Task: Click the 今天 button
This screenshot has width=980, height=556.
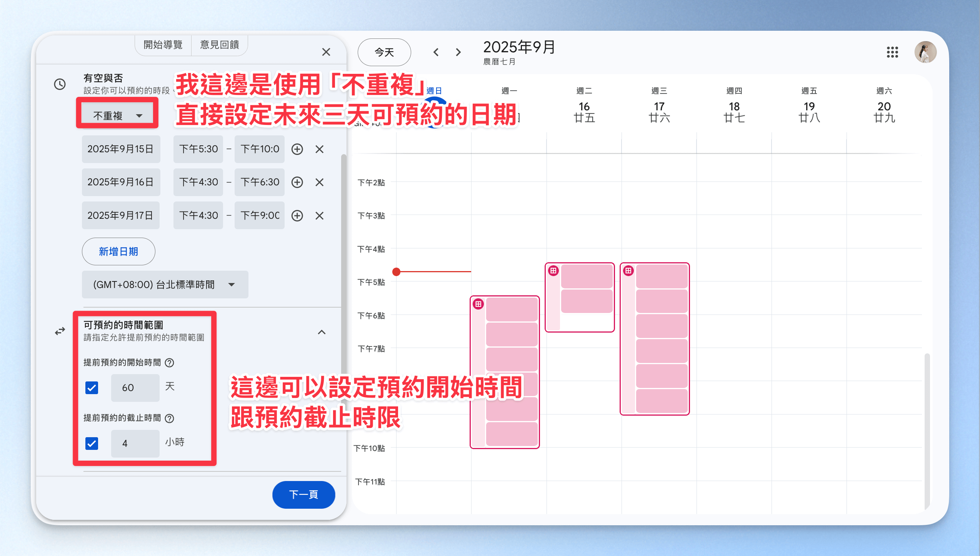Action: 384,52
